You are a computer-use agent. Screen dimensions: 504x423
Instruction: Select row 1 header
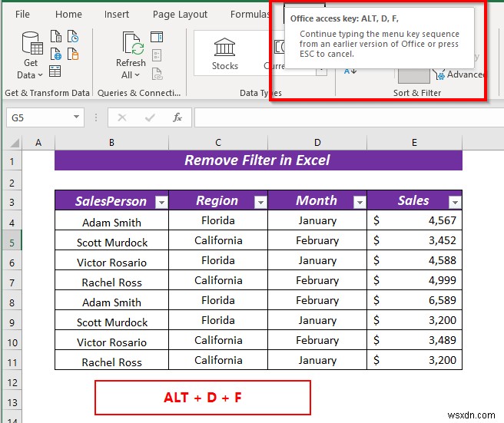[x=12, y=161]
